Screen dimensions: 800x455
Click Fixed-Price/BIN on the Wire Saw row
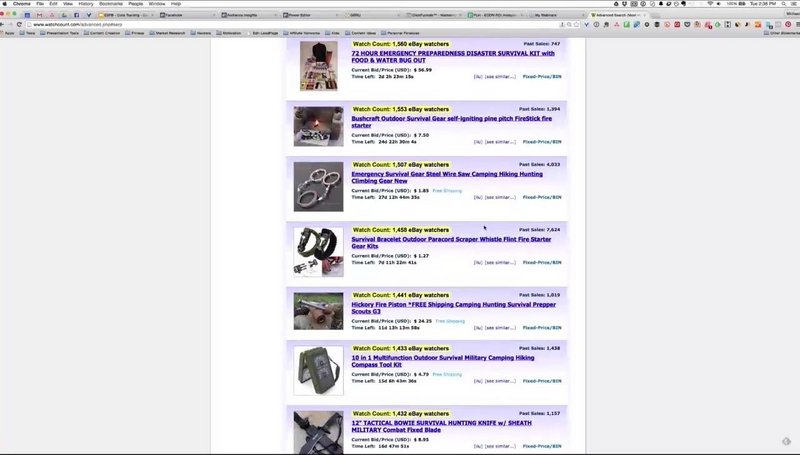[542, 197]
